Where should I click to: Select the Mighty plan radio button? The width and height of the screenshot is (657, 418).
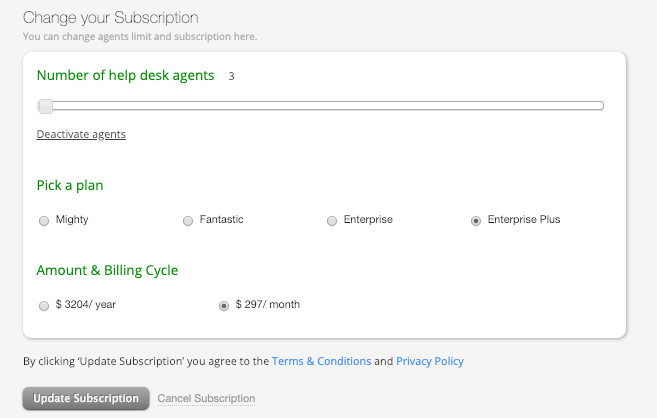[x=43, y=221]
